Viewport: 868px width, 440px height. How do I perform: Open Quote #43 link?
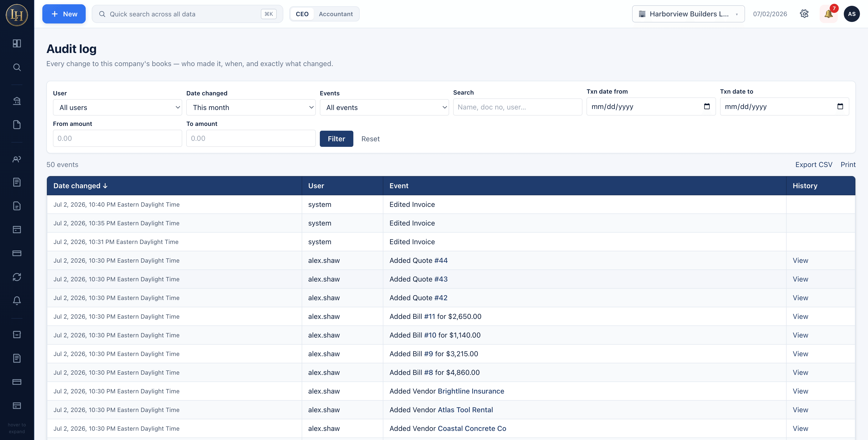(441, 279)
